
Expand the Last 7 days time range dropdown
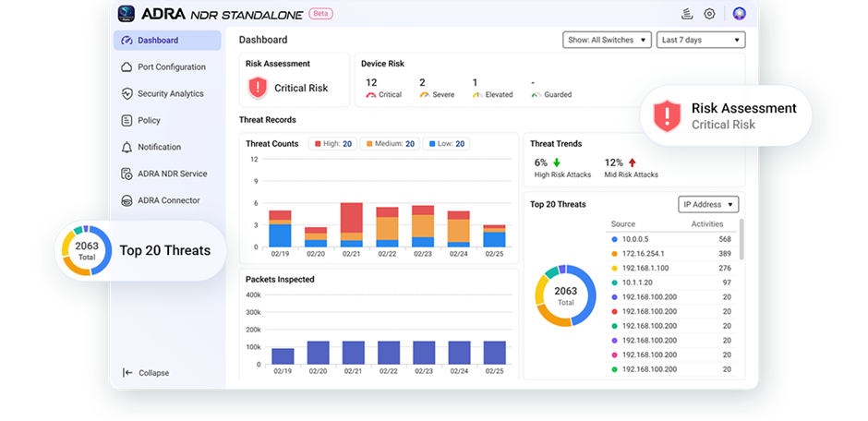tap(701, 40)
